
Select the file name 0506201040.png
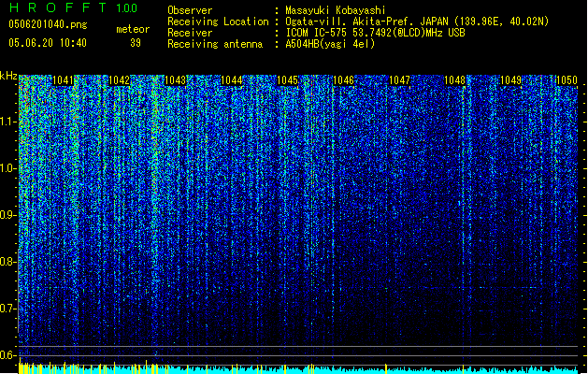[48, 25]
